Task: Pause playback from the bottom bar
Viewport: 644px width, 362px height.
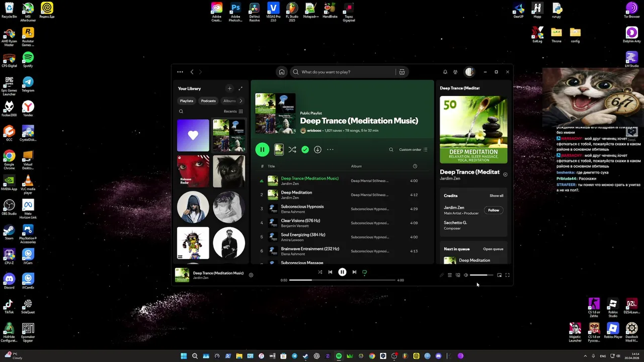Action: pos(342,272)
